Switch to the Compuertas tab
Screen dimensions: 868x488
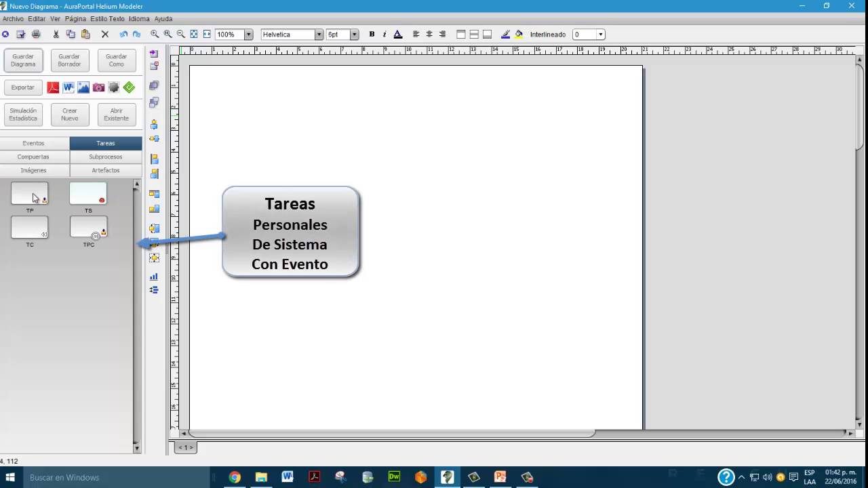(x=33, y=157)
